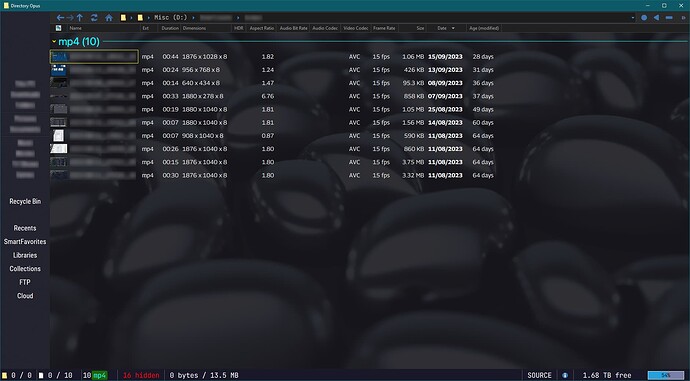Open the path field history dropdown
This screenshot has height=381, width=690.
pos(633,18)
